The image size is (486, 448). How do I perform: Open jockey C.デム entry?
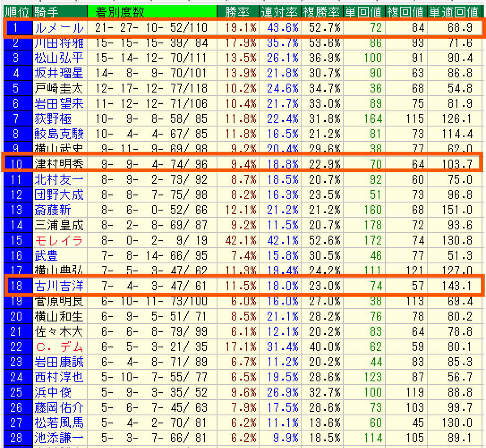click(x=59, y=347)
